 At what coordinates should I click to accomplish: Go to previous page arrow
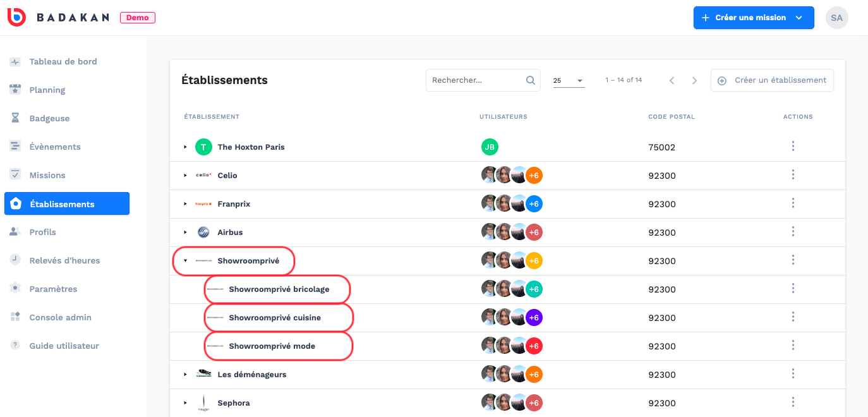point(672,80)
